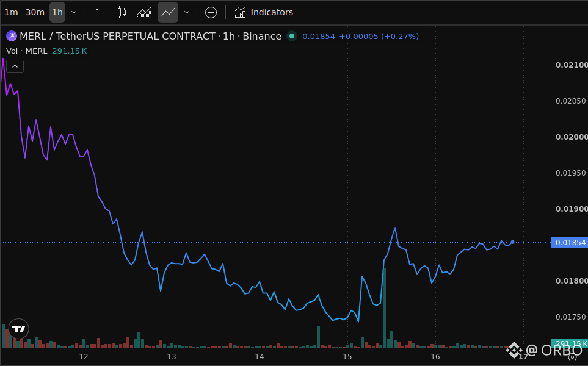The width and height of the screenshot is (588, 366).
Task: Click the 0.01750 price axis label
Action: click(x=571, y=317)
